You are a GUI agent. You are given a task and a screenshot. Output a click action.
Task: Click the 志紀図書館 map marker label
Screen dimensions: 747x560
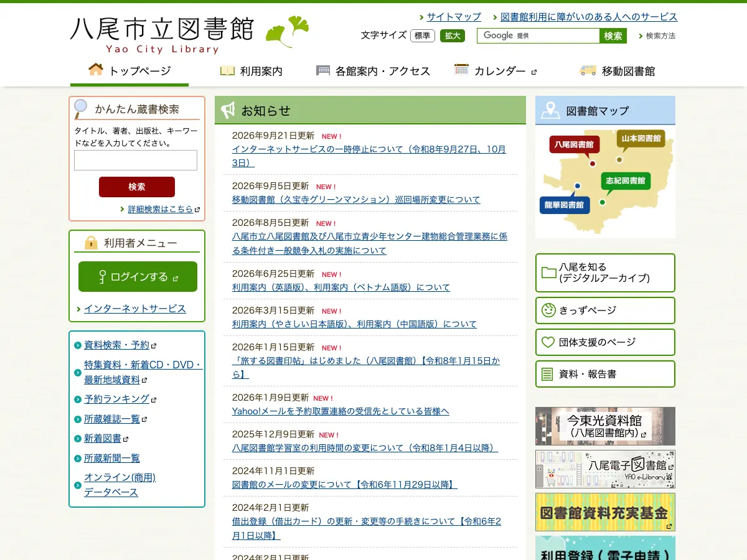coord(626,180)
